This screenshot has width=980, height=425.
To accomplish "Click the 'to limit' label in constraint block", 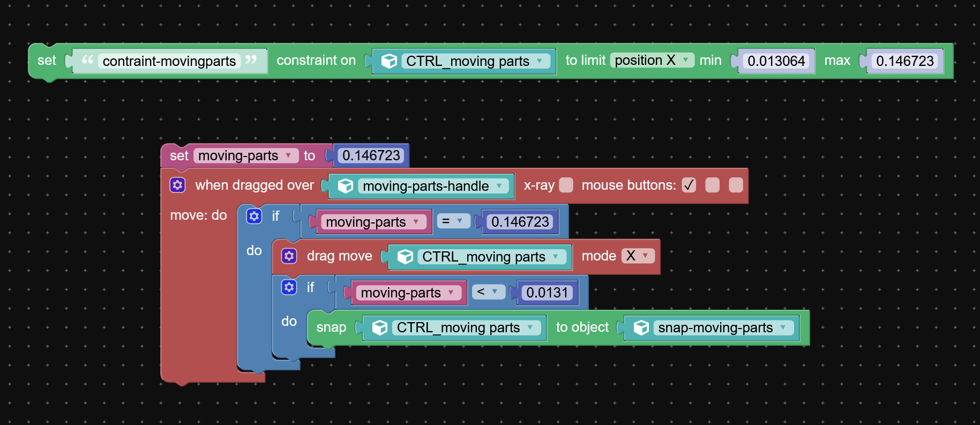I will (586, 60).
